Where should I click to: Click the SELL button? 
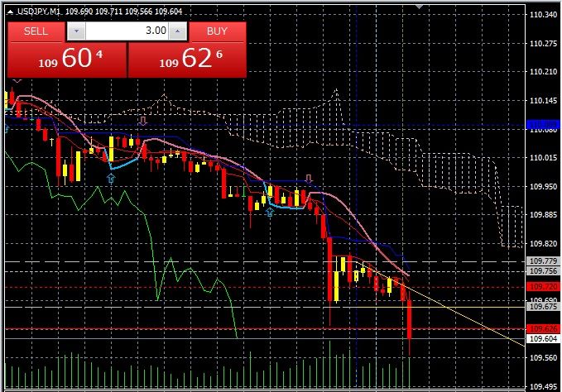point(36,31)
